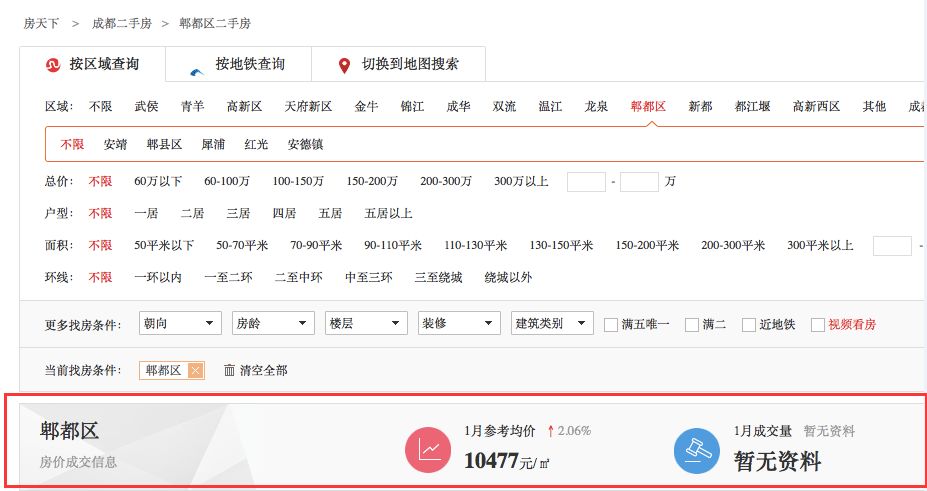Select 新都 district
This screenshot has width=927, height=491.
pyautogui.click(x=700, y=106)
